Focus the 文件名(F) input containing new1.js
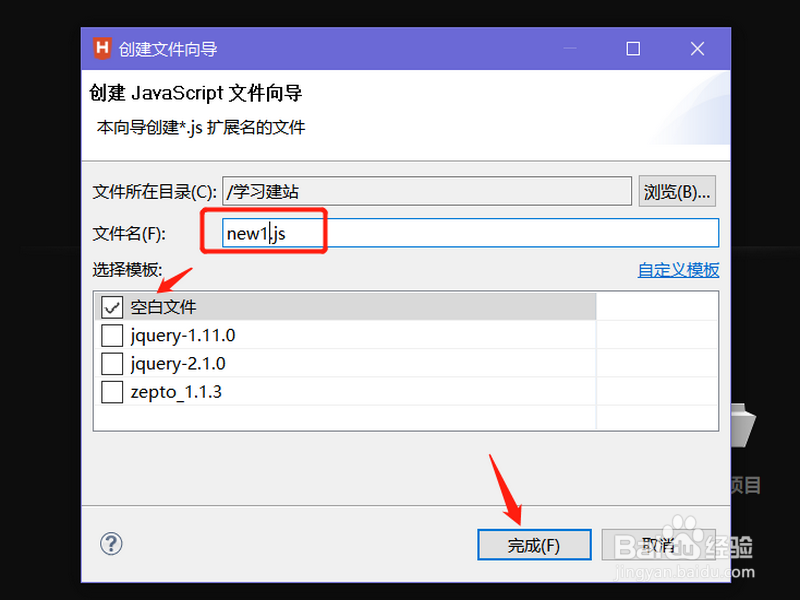800x600 pixels. pyautogui.click(x=470, y=233)
